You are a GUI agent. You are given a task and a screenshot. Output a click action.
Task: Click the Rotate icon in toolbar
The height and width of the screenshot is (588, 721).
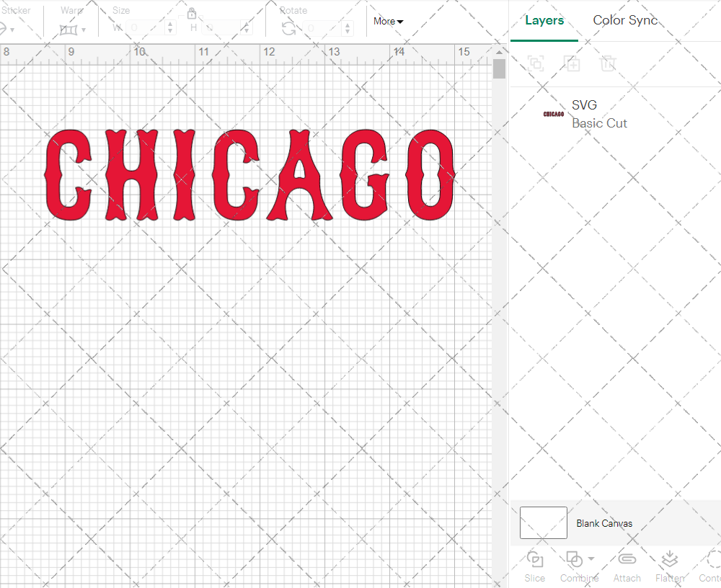point(288,28)
